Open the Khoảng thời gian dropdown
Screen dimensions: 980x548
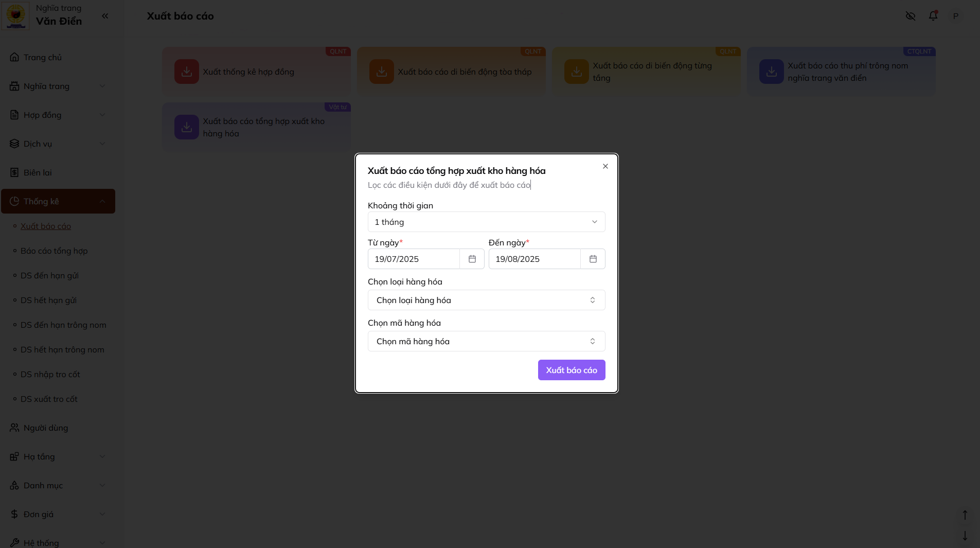point(486,222)
